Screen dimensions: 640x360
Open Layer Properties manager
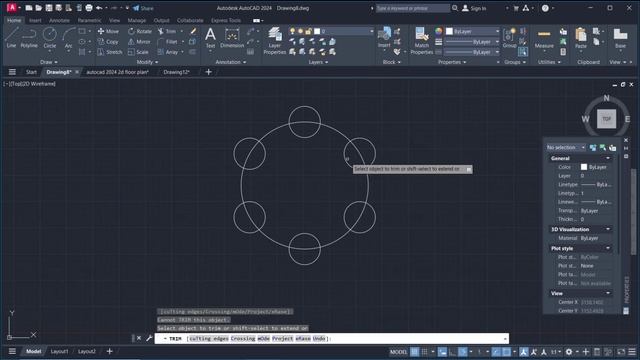(x=275, y=41)
